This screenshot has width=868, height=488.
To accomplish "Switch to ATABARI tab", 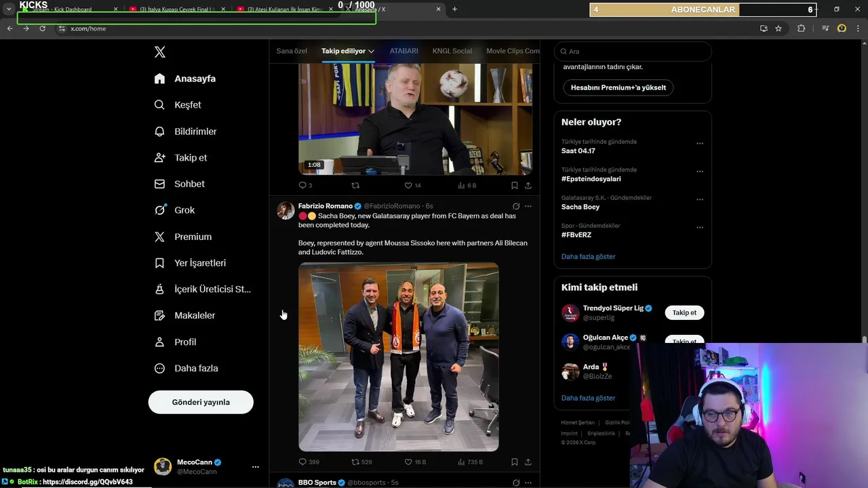I will (403, 51).
